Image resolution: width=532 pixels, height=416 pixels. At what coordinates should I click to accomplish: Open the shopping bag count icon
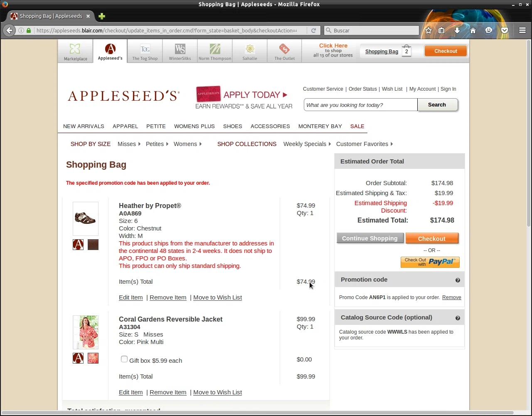click(x=406, y=51)
